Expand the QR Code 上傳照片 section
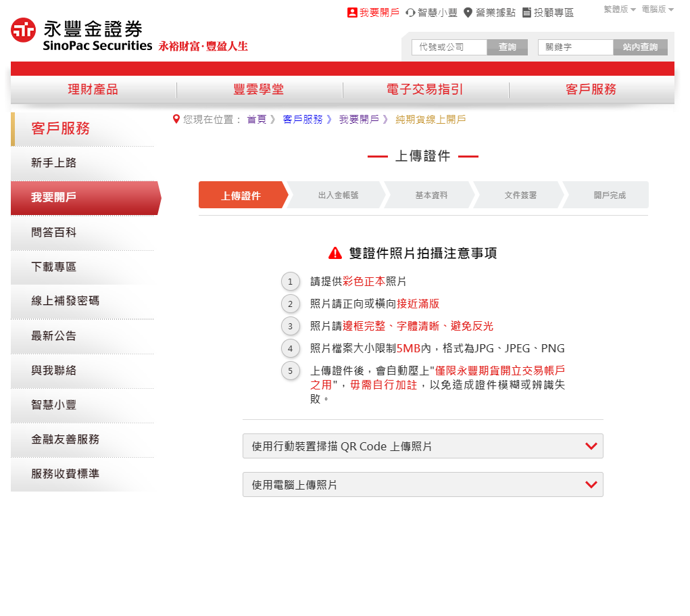 [x=422, y=446]
